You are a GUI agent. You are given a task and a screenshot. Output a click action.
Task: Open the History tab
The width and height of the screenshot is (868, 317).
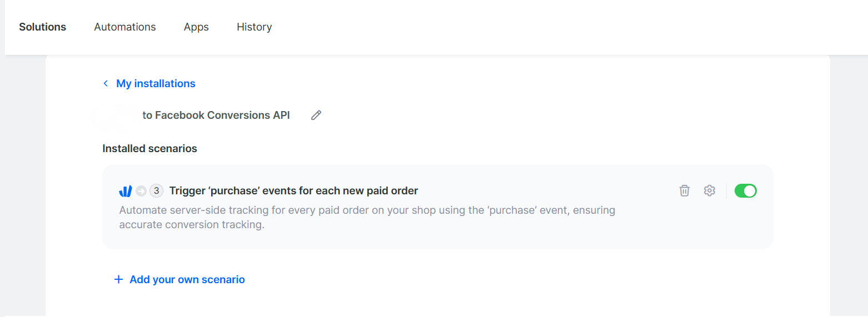[x=254, y=27]
